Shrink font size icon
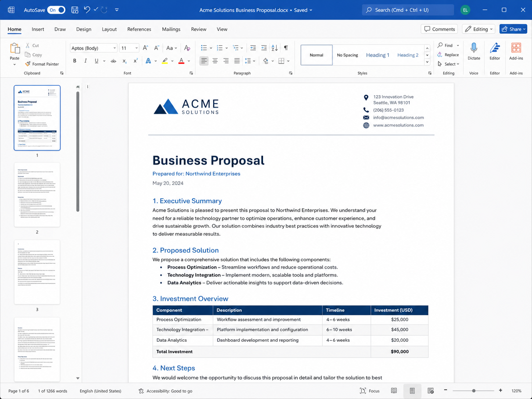The image size is (532, 399). [157, 48]
